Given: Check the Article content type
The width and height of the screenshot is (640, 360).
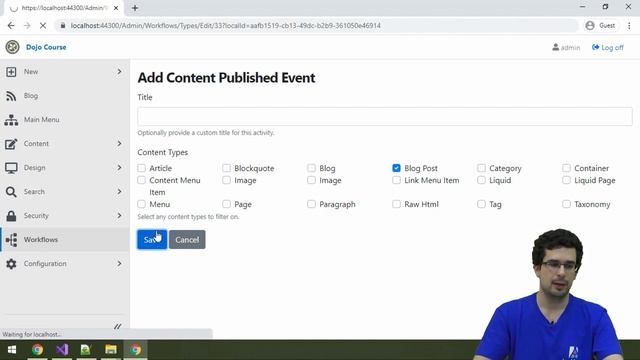Looking at the screenshot, I should tap(142, 168).
